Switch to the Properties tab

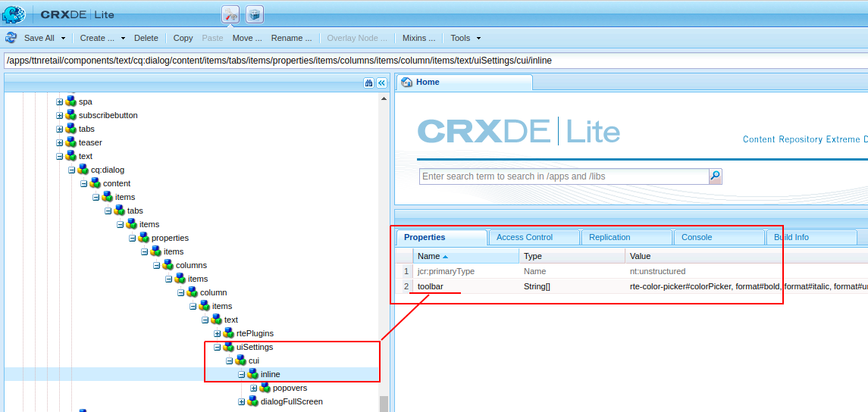441,237
